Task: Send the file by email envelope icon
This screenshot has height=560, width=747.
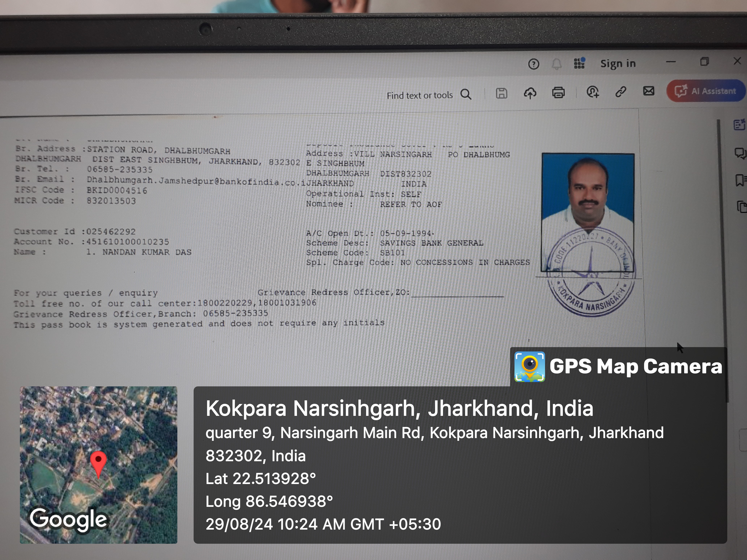Action: click(x=648, y=91)
